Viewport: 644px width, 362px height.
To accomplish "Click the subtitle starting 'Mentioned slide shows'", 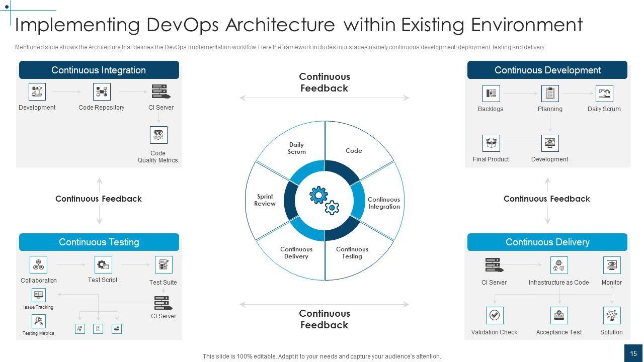I will (280, 47).
